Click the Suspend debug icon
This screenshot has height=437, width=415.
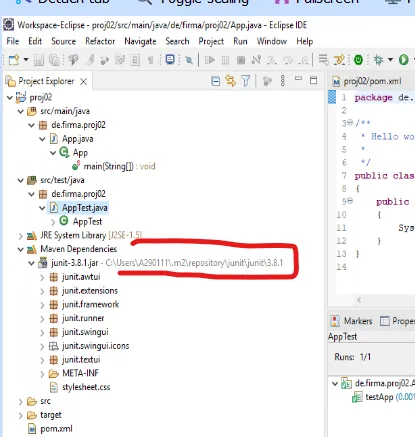pos(226,60)
